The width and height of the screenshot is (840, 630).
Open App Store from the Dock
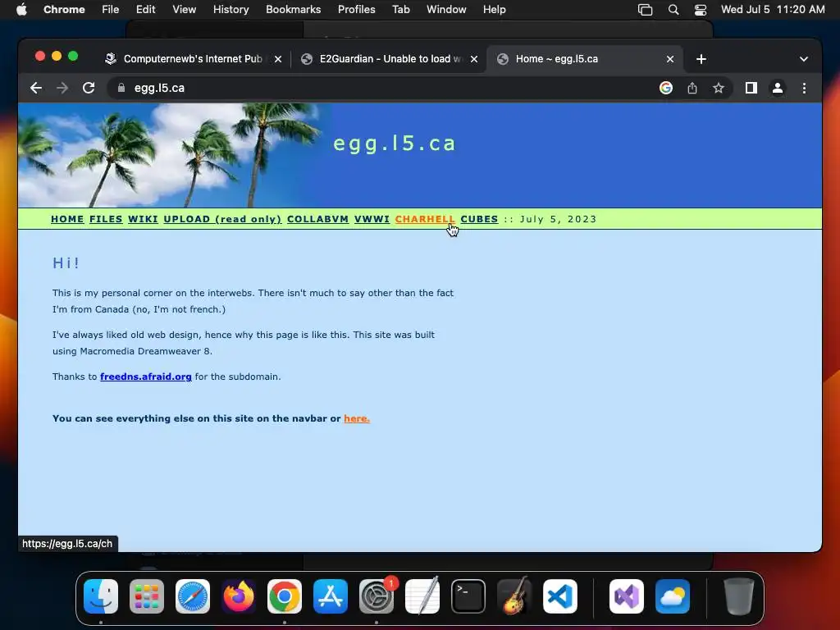pos(331,596)
